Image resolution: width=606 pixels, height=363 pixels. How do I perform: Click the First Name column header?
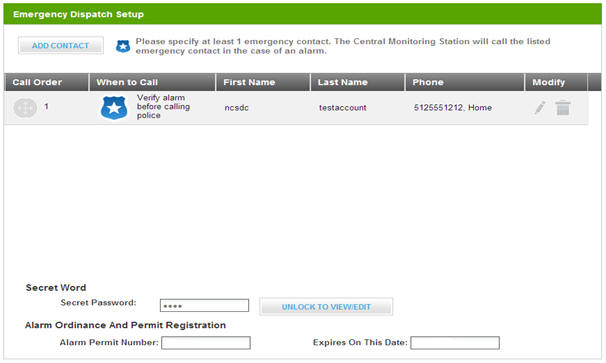coord(263,82)
